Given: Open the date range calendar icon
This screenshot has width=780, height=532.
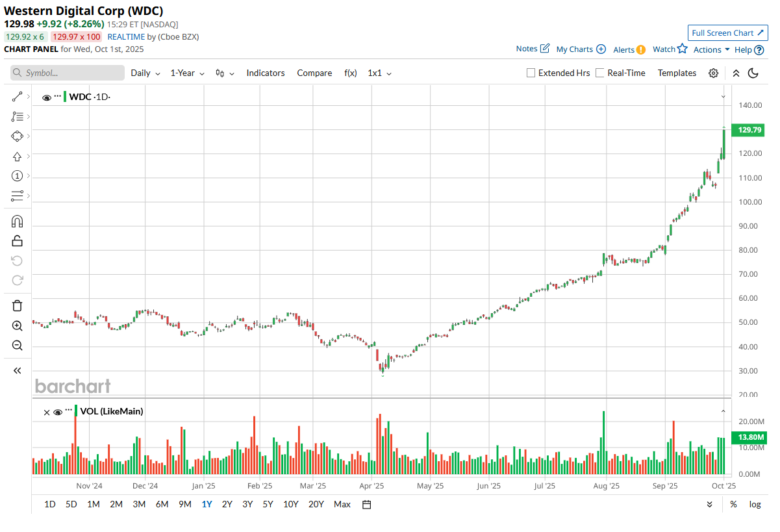Looking at the screenshot, I should pyautogui.click(x=366, y=505).
